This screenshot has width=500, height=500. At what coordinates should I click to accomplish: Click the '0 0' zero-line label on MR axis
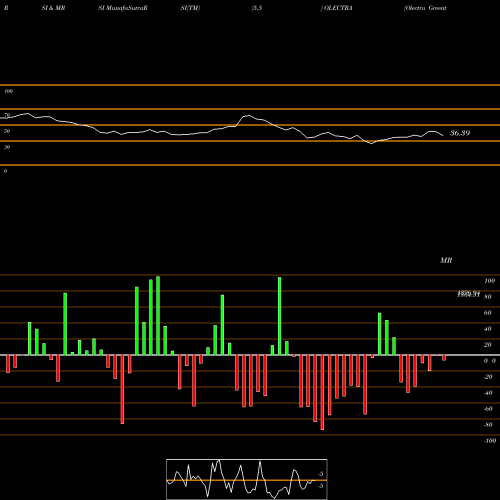point(490,361)
